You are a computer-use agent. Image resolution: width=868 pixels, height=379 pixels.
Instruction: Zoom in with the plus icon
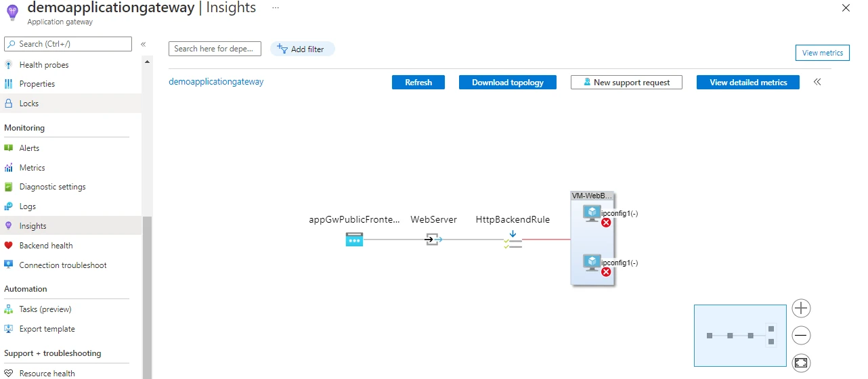point(801,309)
